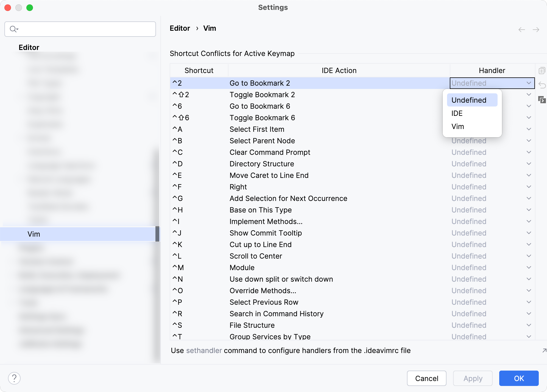This screenshot has width=547, height=392.
Task: Select Vim in the open handler popup
Action: tap(457, 126)
